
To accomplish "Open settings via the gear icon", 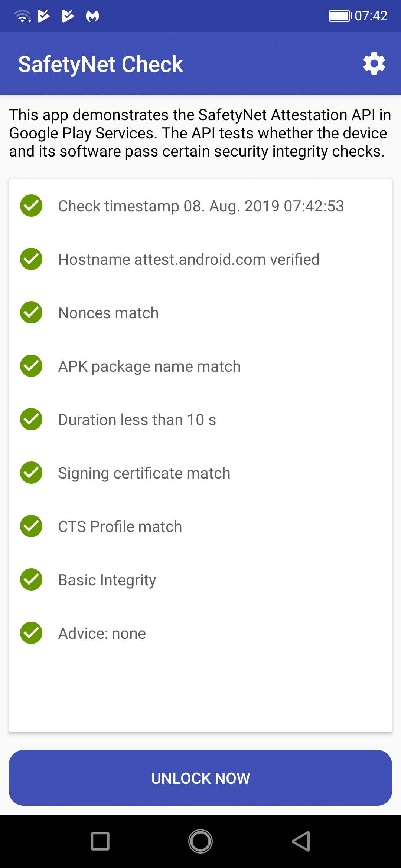I will [x=374, y=63].
